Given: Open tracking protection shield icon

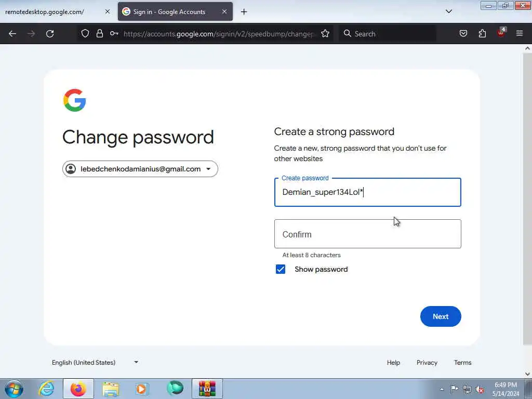Looking at the screenshot, I should (x=85, y=33).
